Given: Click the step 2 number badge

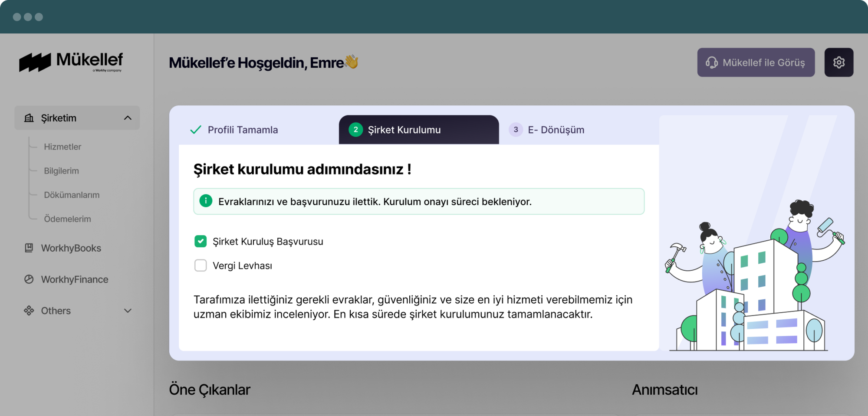Looking at the screenshot, I should click(355, 130).
